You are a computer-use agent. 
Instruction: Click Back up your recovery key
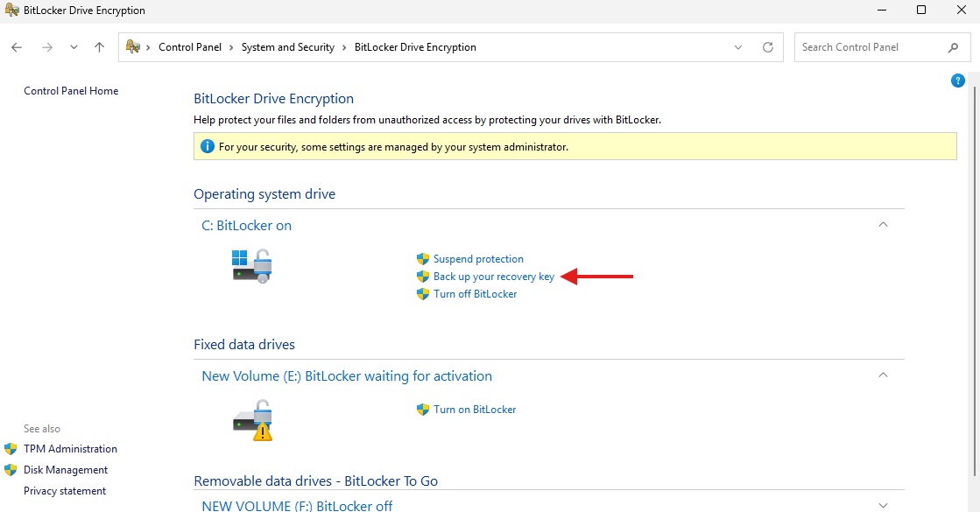[x=493, y=276]
